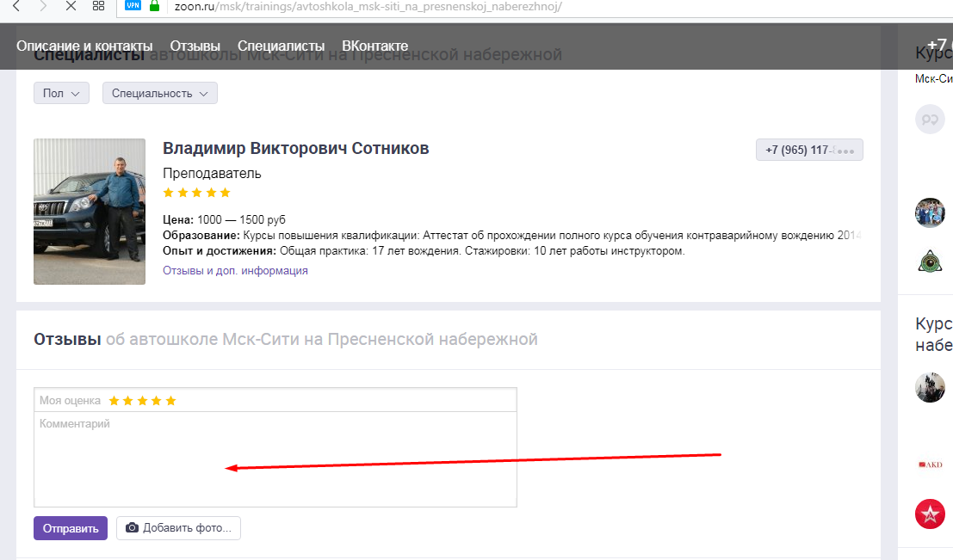Stop page loading with the X button
The width and height of the screenshot is (953, 560).
71,6
